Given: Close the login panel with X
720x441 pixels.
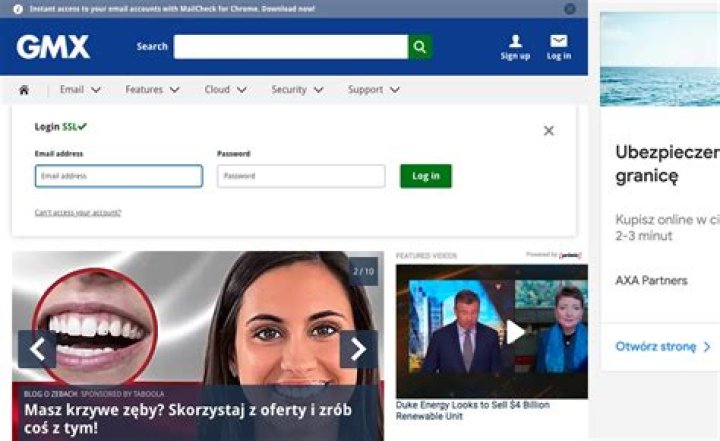Looking at the screenshot, I should (548, 131).
